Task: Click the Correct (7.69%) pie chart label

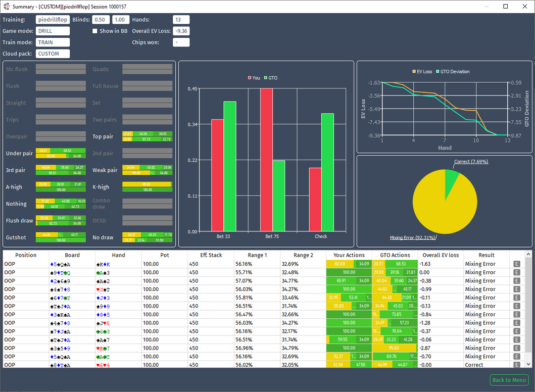Action: click(x=471, y=162)
